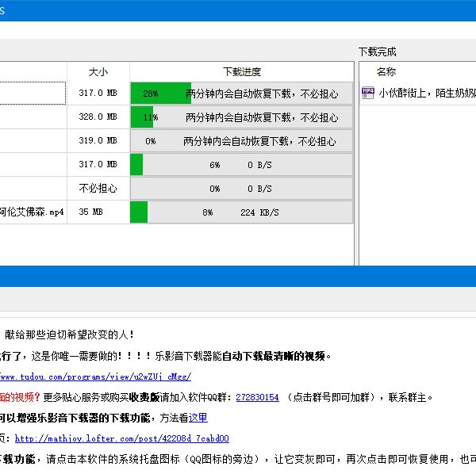476x474 pixels.
Task: Click the 8% progress bar at 224 KB/S
Action: (x=241, y=212)
